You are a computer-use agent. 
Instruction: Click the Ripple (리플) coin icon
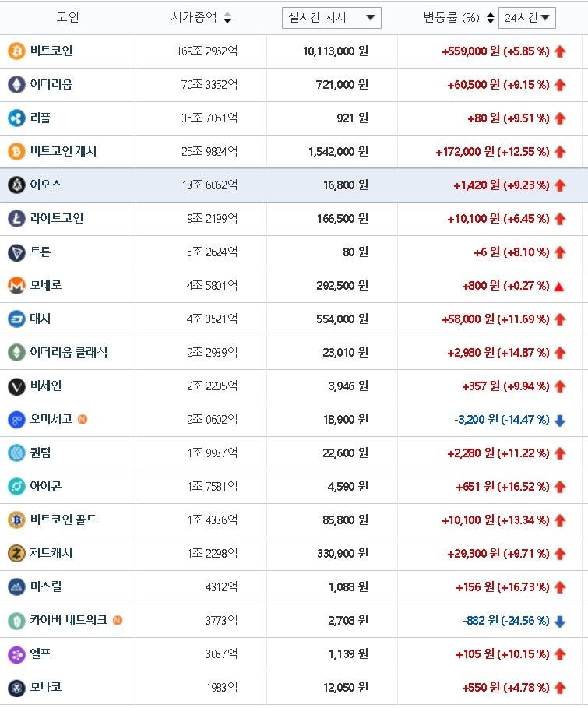pyautogui.click(x=16, y=118)
